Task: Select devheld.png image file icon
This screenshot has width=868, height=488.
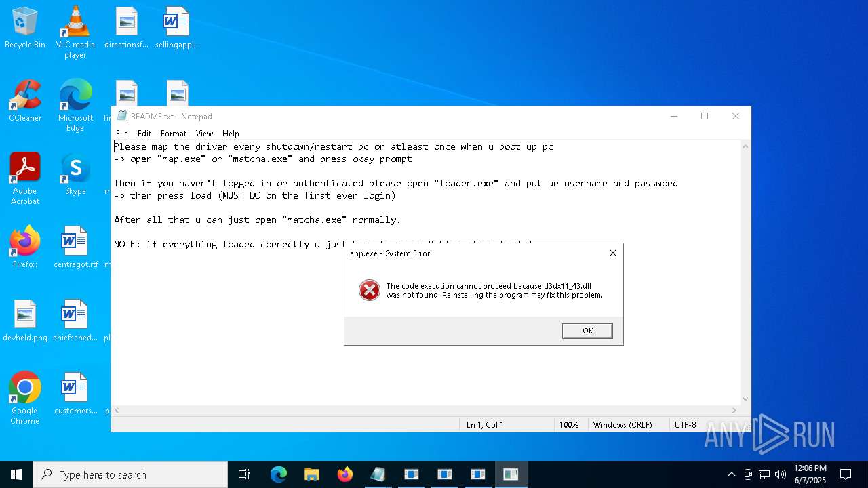Action: tap(25, 321)
